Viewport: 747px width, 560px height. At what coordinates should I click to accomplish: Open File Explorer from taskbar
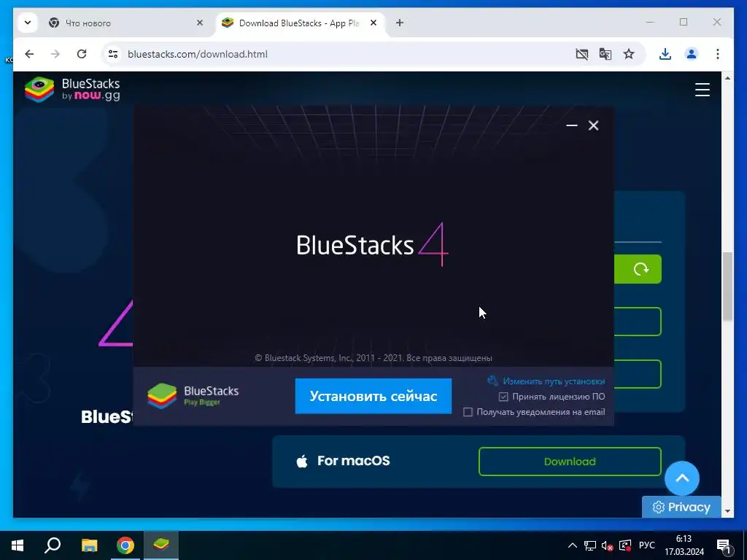[89, 545]
